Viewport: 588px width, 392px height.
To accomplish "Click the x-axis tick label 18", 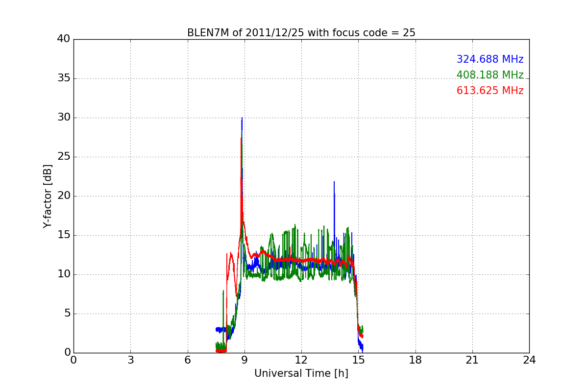I will tap(415, 360).
